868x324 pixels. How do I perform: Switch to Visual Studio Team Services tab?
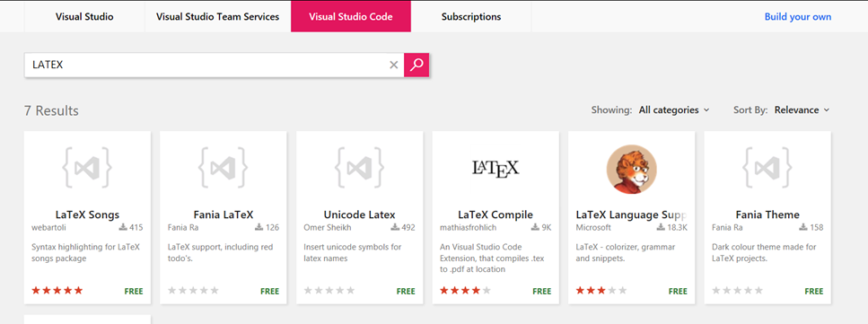(217, 17)
